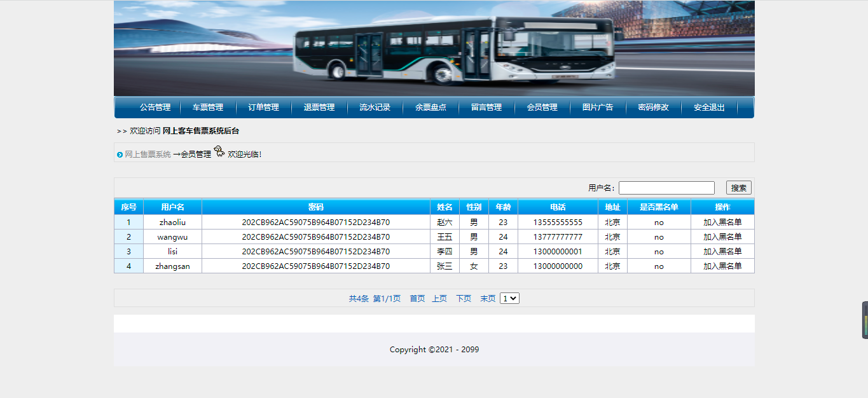Open the 车票管理 menu item
This screenshot has width=868, height=398.
(x=208, y=107)
